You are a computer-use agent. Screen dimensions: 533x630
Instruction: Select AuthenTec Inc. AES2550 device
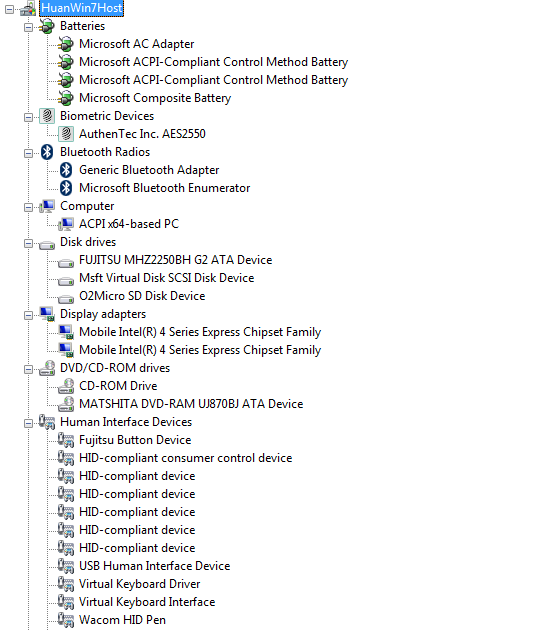tap(142, 134)
